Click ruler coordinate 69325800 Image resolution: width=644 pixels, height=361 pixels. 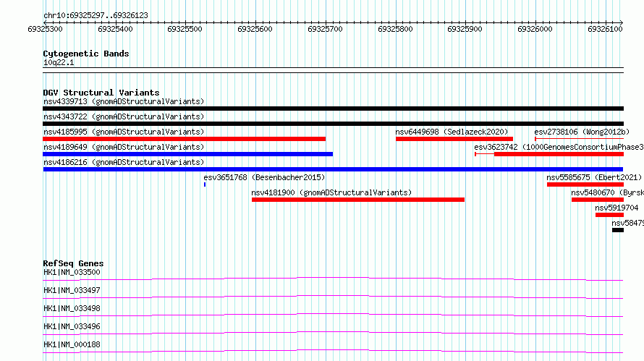[395, 29]
